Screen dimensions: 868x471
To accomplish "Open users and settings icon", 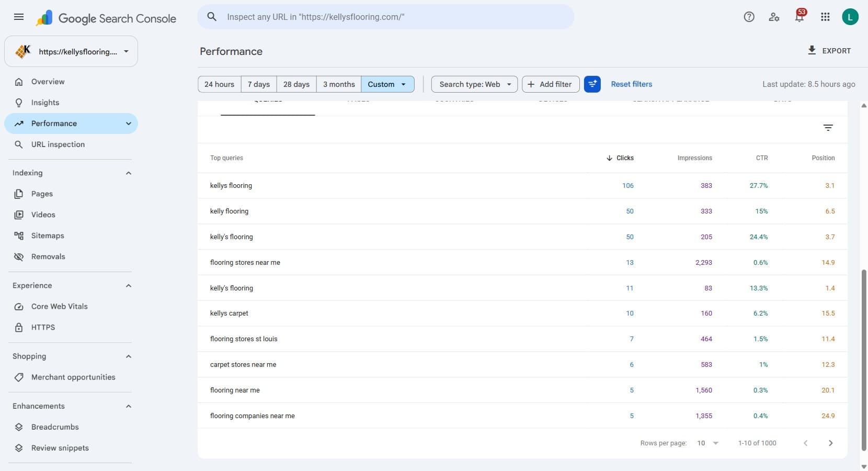I will (x=774, y=17).
